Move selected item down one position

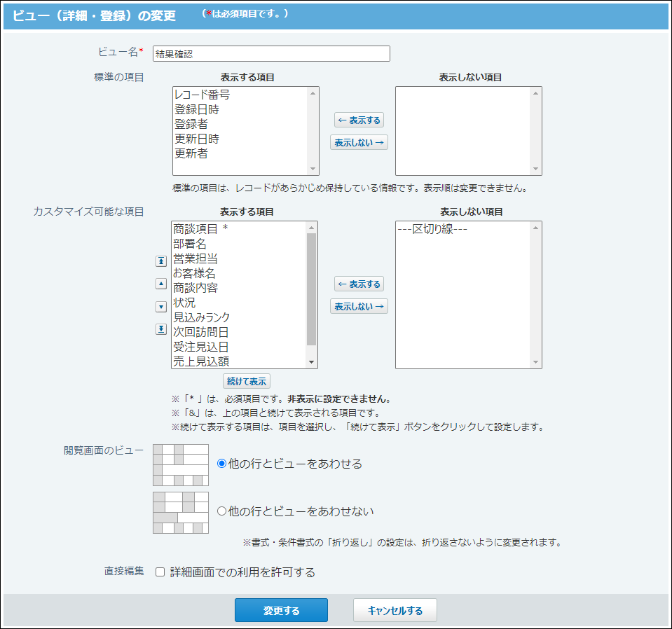[x=160, y=306]
